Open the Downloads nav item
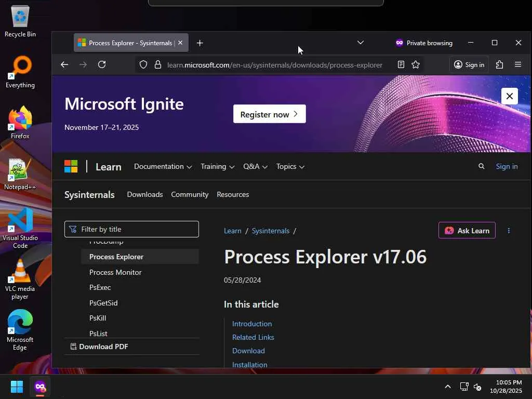 [x=145, y=194]
